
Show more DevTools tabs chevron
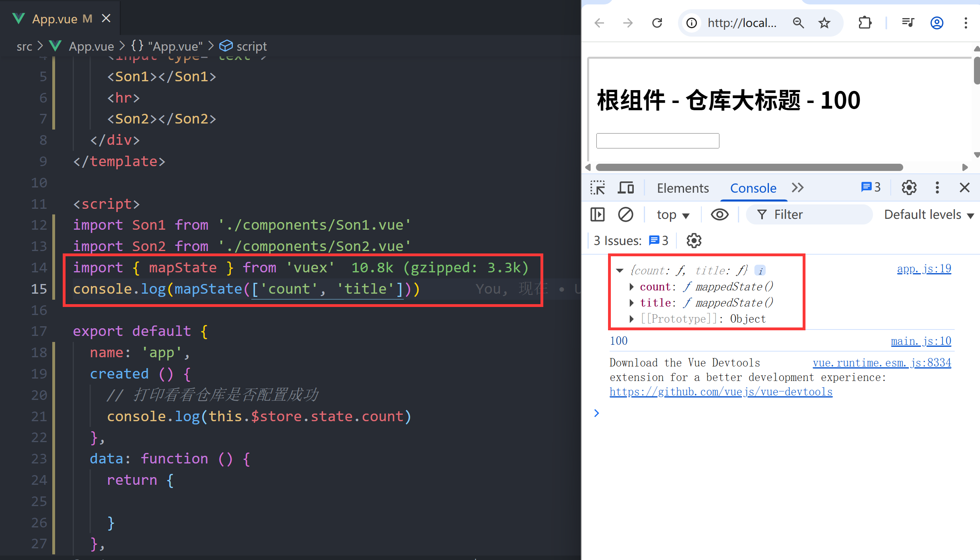pyautogui.click(x=797, y=188)
